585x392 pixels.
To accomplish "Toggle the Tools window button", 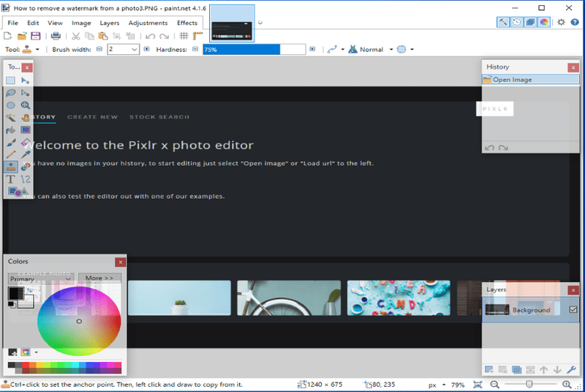I will [x=503, y=22].
